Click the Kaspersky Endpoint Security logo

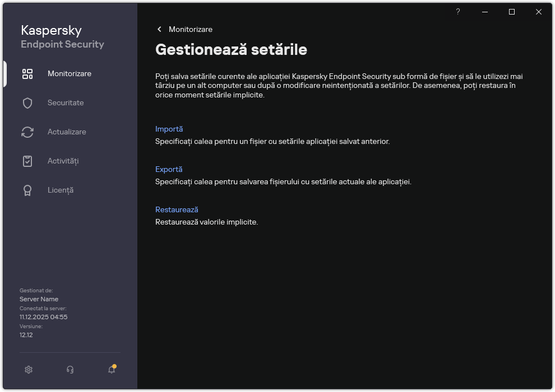(62, 37)
